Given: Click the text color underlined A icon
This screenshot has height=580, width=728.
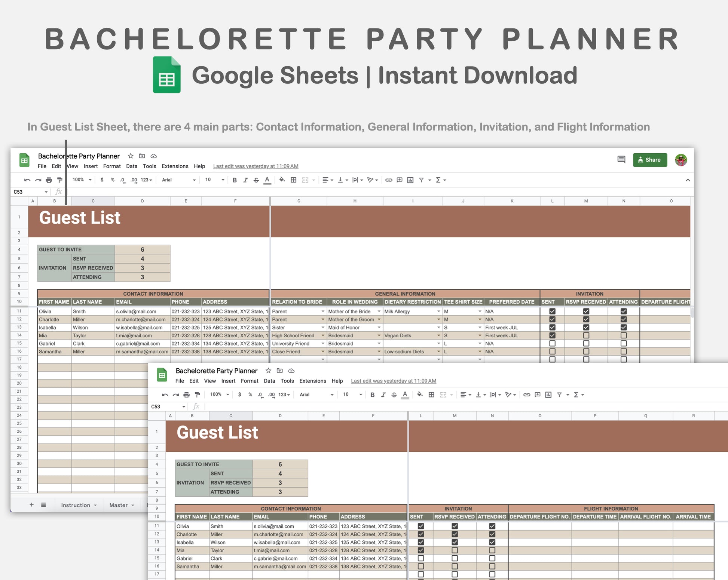Looking at the screenshot, I should tap(267, 180).
